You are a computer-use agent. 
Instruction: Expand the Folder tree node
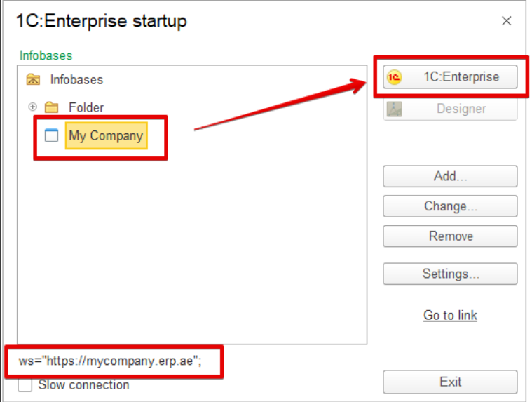coord(32,107)
